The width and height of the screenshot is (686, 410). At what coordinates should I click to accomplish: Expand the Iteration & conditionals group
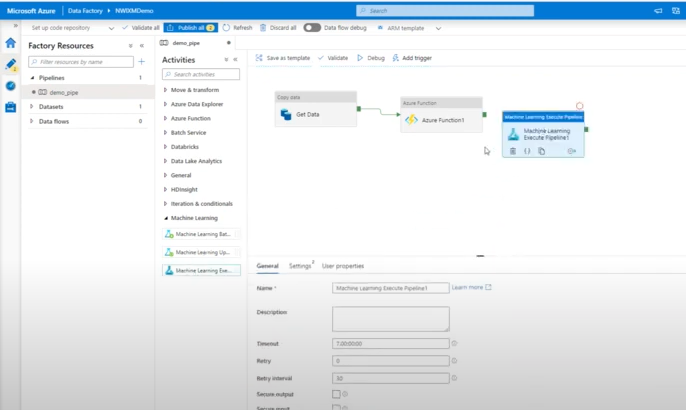click(x=165, y=203)
